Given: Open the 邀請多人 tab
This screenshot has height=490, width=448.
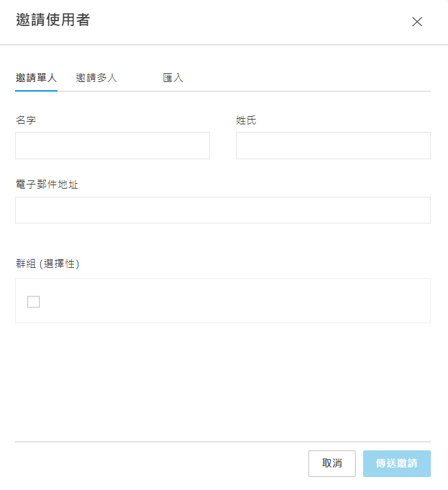Looking at the screenshot, I should (96, 78).
